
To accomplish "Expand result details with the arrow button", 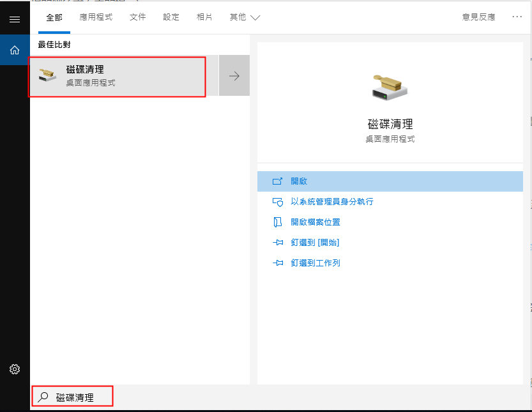I will [234, 75].
